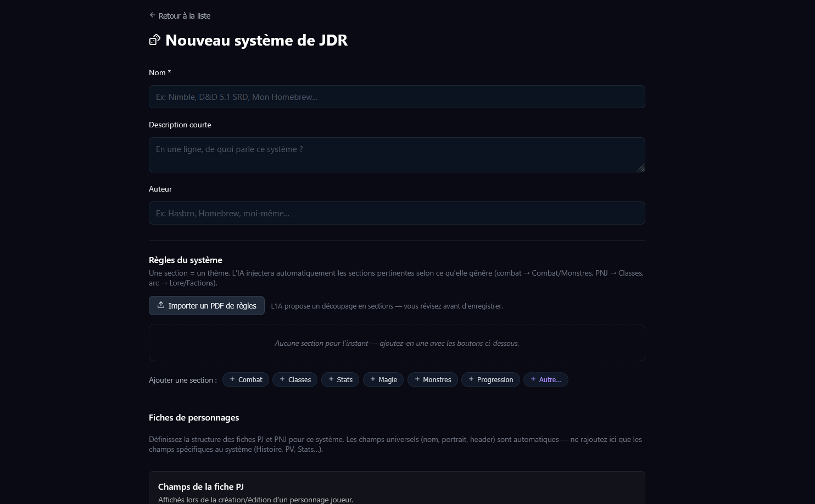The image size is (815, 504).
Task: Focus the Nom input field
Action: click(x=397, y=97)
